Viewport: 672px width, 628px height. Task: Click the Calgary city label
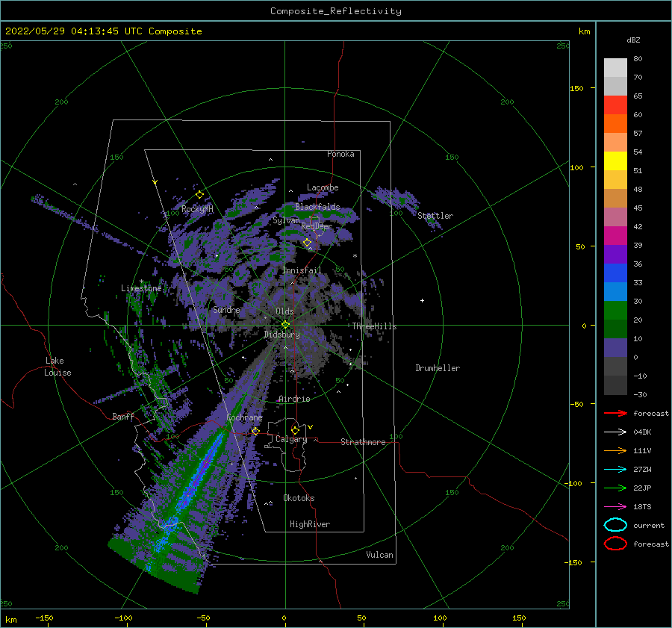(x=291, y=439)
